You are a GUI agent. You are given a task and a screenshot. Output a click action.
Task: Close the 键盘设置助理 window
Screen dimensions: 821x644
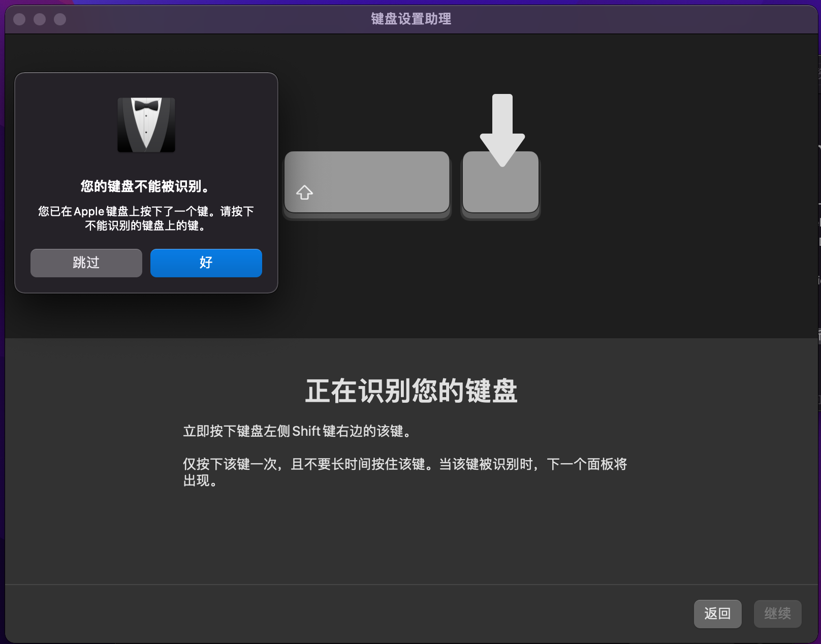pos(19,19)
